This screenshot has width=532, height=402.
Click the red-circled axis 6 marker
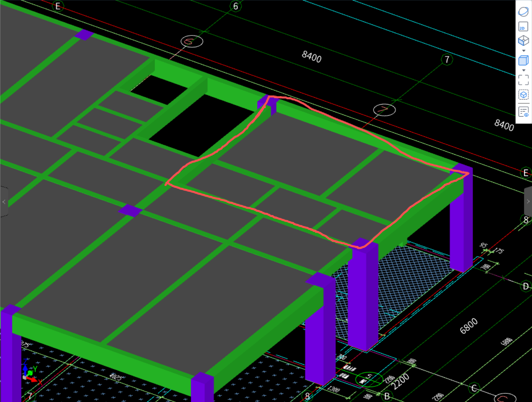[x=192, y=42]
